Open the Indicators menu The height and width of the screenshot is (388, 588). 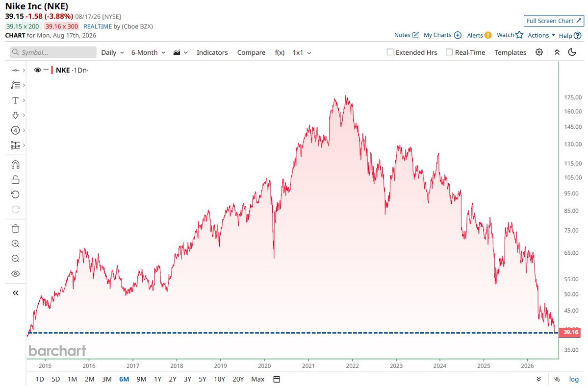212,53
